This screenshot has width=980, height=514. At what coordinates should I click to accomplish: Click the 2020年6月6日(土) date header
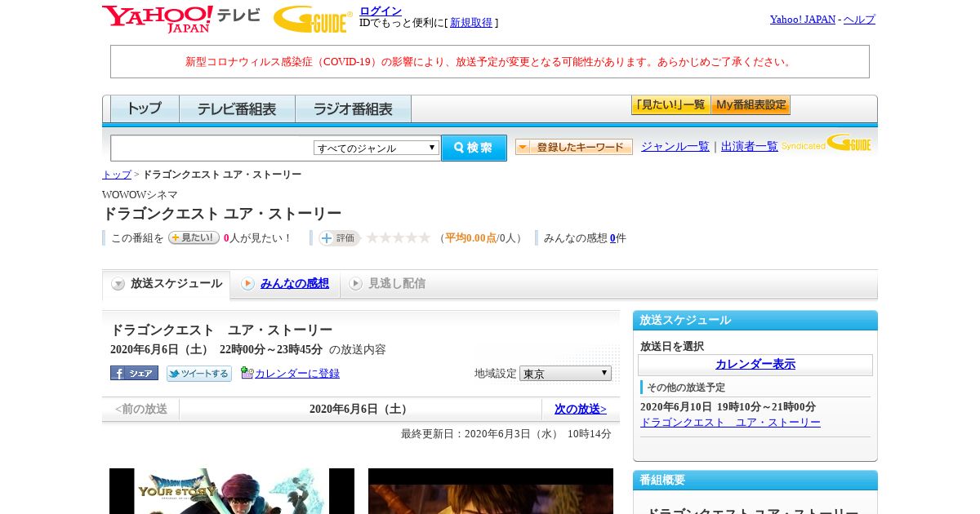coord(359,409)
